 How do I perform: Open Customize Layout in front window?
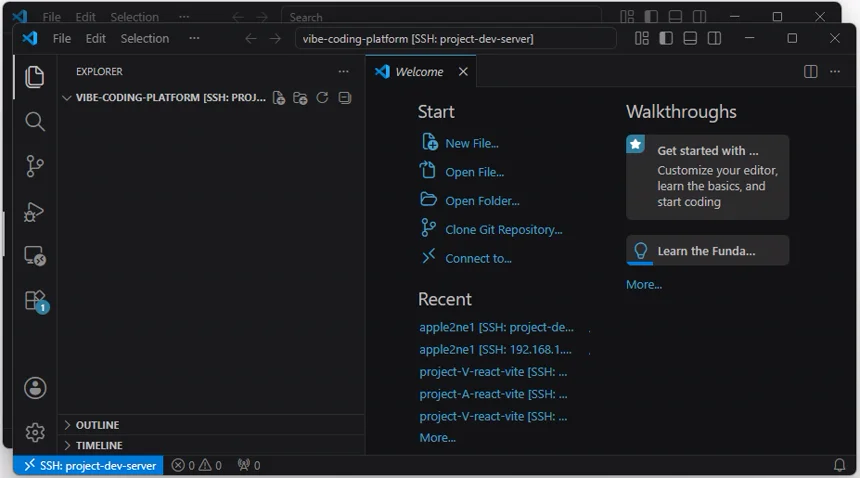click(642, 38)
